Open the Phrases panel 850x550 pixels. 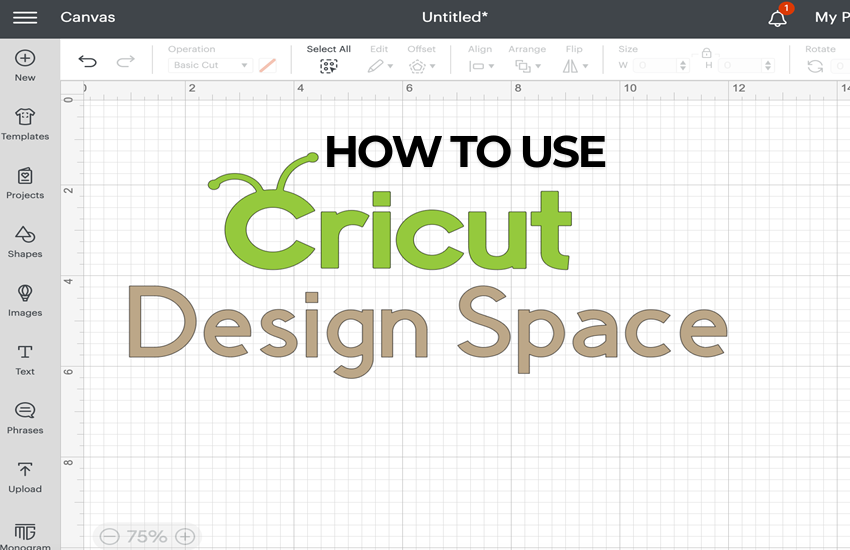pyautogui.click(x=25, y=418)
